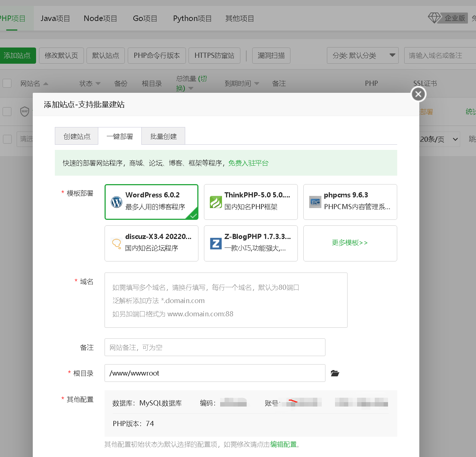
Task: Select the ThinkPHP-5.0 template card
Action: [x=251, y=202]
